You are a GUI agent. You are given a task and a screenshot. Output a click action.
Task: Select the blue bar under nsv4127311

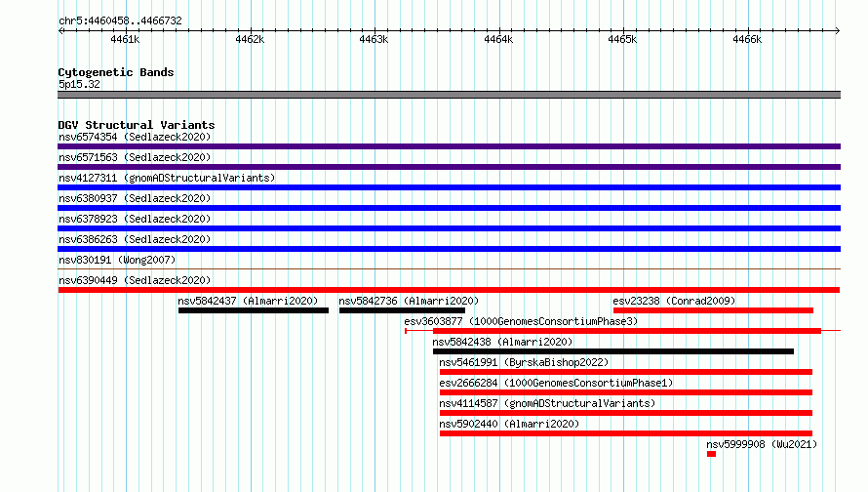coord(449,187)
